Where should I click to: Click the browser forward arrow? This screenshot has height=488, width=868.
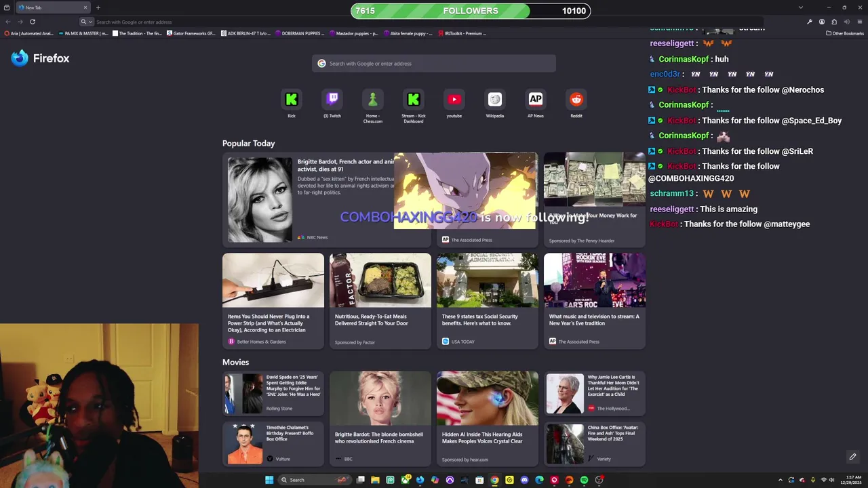coord(20,22)
